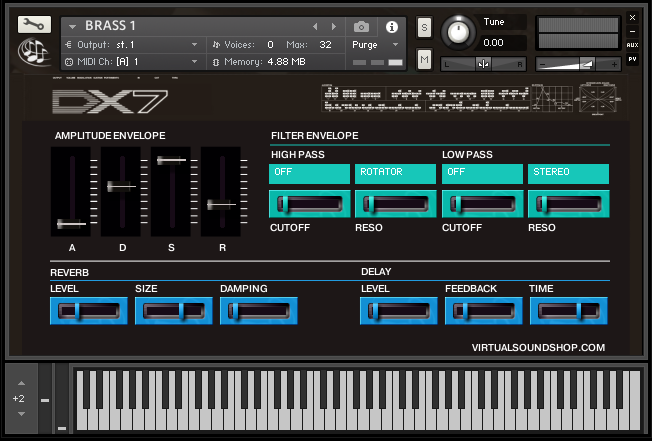The image size is (652, 441).
Task: Shift keyboard octave up with the arrow
Action: [19, 383]
